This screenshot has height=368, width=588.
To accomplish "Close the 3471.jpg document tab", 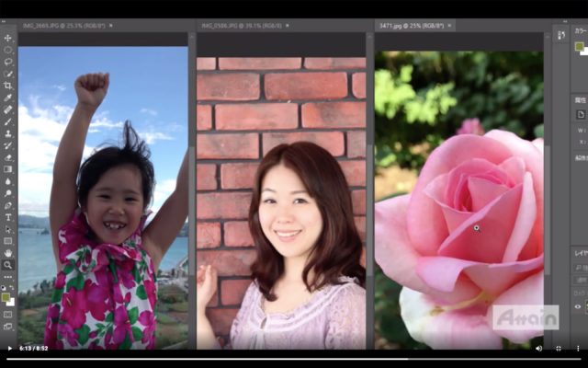I will [449, 26].
